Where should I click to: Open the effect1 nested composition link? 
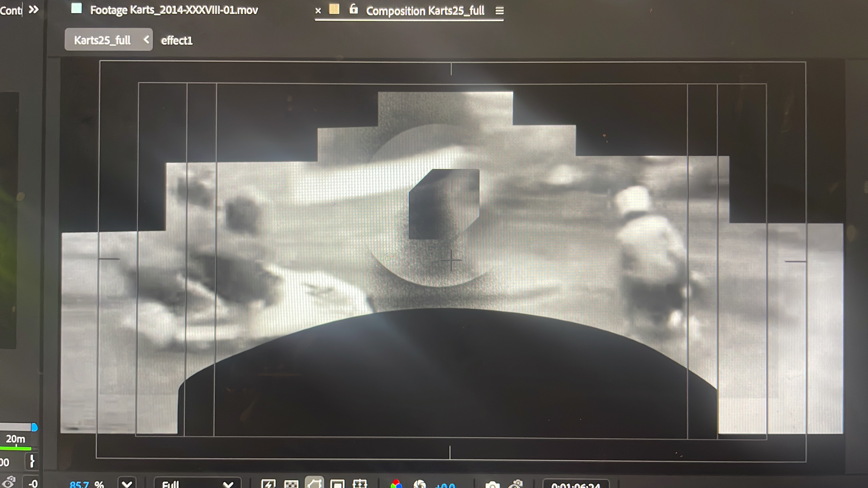[x=177, y=41]
